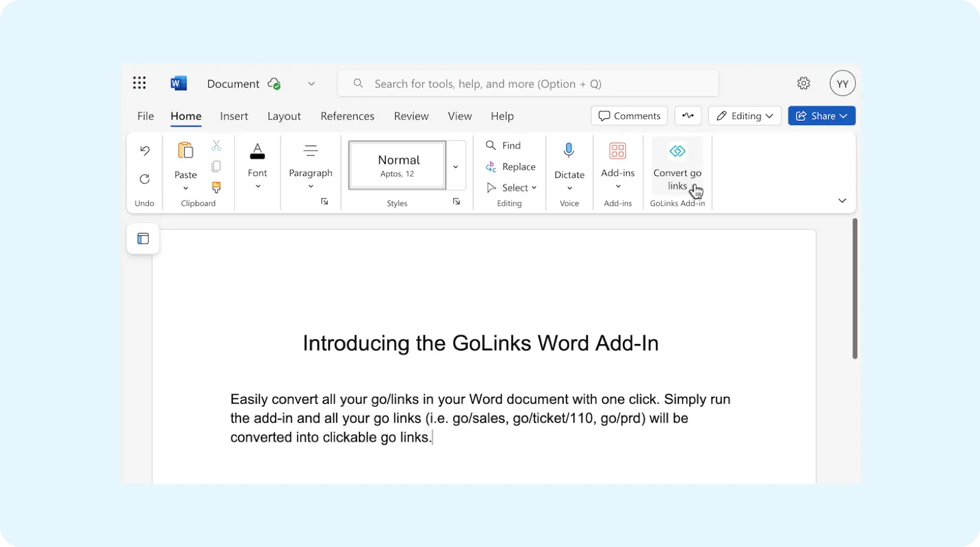Toggle the Comments pane

[629, 115]
